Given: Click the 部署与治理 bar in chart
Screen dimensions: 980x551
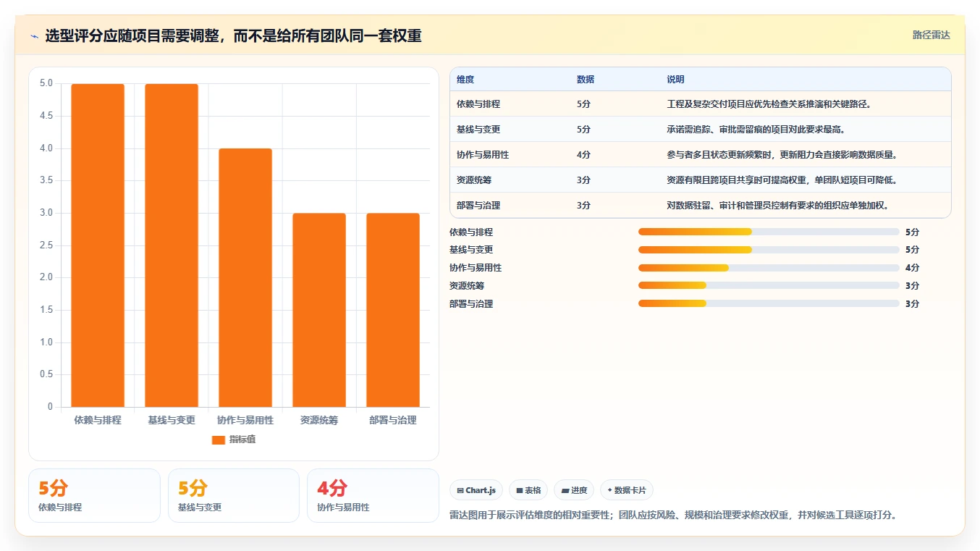Looking at the screenshot, I should click(393, 310).
